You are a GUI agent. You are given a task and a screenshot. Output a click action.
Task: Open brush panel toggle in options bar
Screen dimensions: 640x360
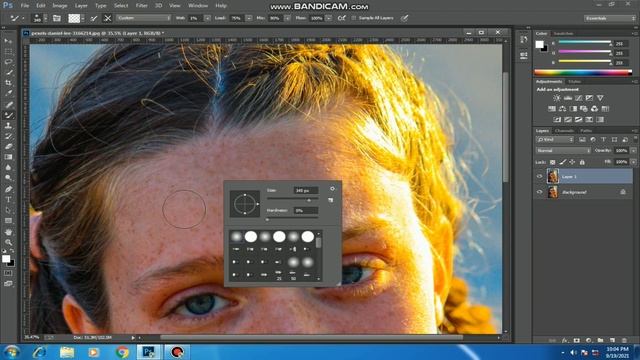pyautogui.click(x=57, y=18)
